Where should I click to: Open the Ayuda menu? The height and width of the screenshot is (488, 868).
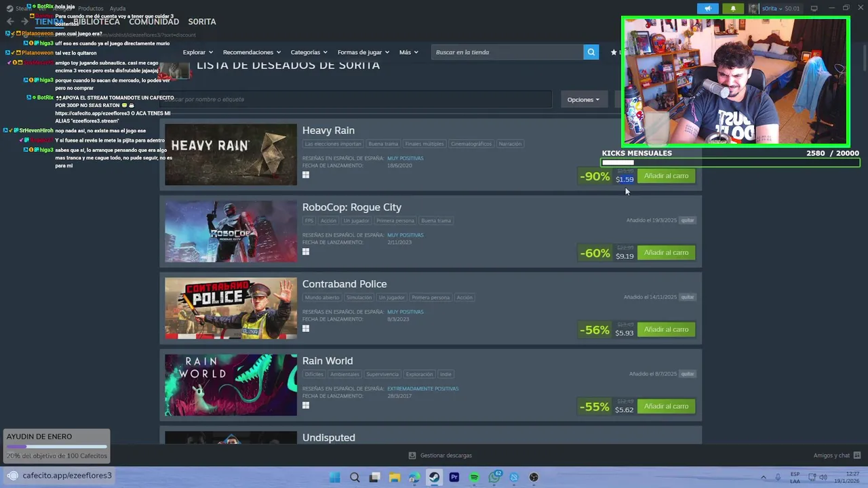[x=117, y=9]
